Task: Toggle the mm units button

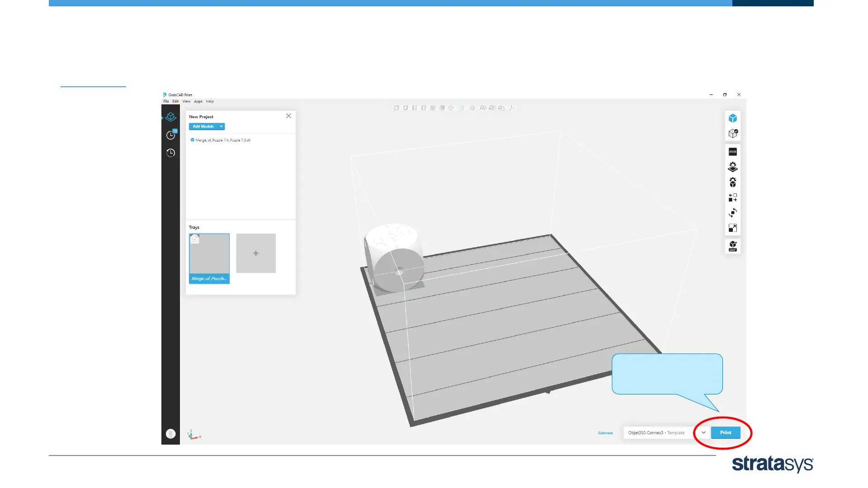Action: [x=732, y=152]
